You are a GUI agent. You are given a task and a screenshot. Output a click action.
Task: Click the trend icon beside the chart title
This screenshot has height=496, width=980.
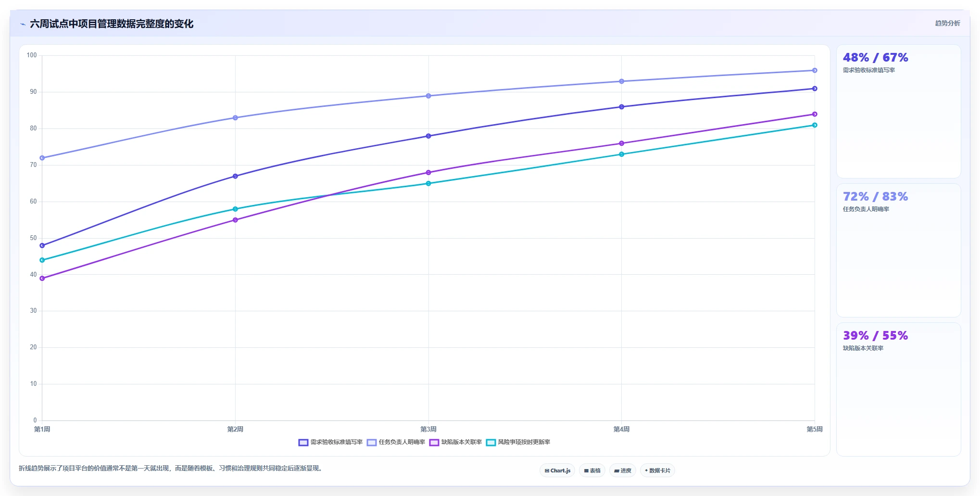tap(23, 24)
